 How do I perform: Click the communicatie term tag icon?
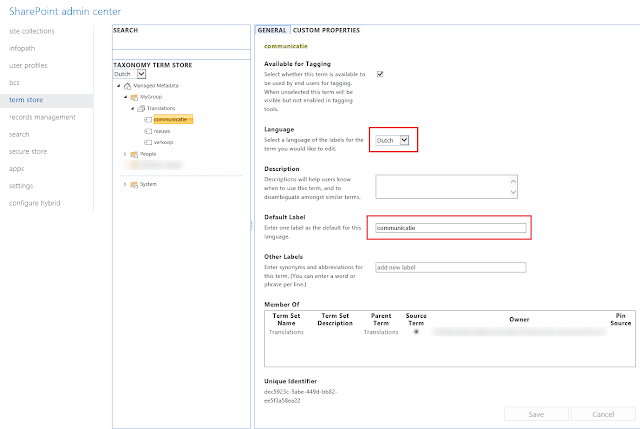tap(149, 119)
